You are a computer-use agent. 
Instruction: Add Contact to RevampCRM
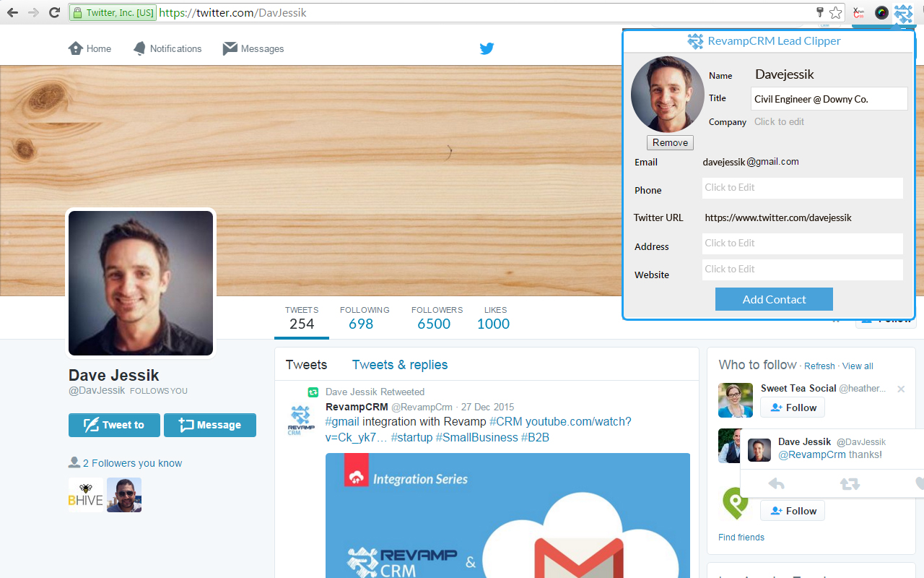pyautogui.click(x=774, y=299)
